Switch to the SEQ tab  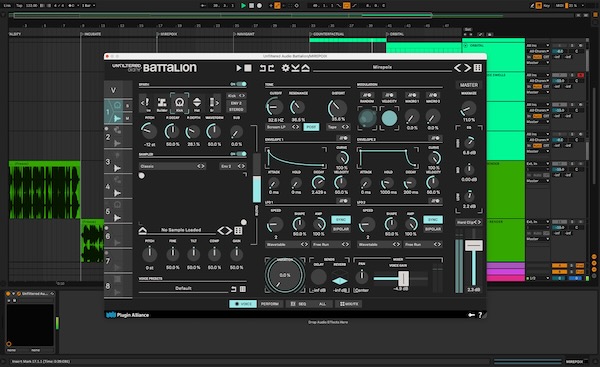tap(298, 304)
